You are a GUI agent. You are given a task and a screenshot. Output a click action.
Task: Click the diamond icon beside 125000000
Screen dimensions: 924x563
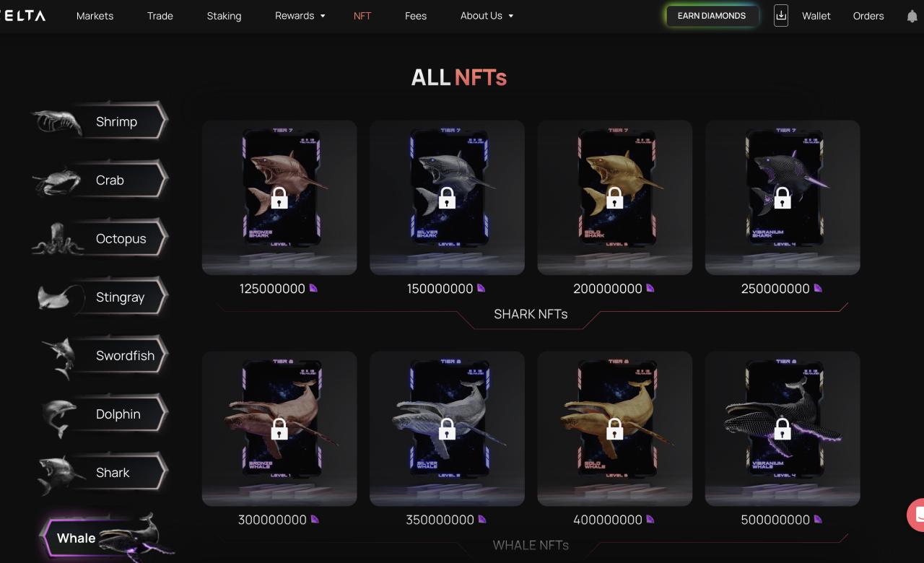313,288
